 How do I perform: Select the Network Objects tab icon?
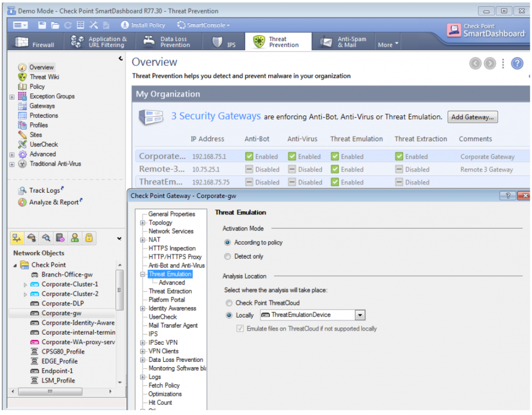pyautogui.click(x=16, y=238)
